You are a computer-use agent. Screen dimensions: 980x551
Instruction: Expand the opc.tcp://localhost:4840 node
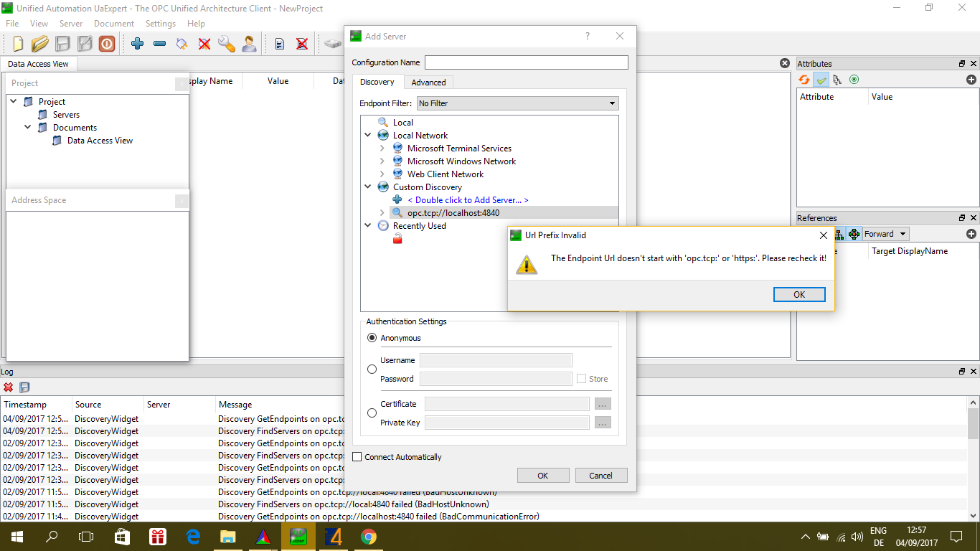(382, 213)
